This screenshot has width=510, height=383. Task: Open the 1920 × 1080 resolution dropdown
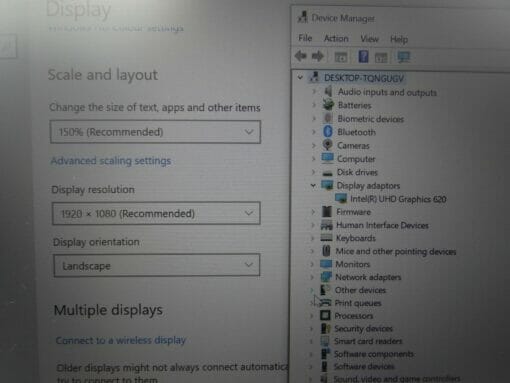point(156,213)
